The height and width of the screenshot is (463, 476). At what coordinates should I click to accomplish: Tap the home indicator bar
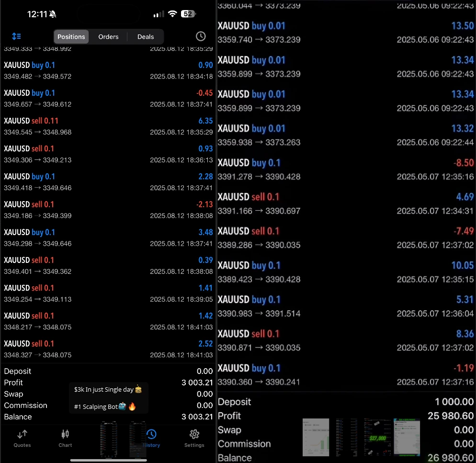pos(108,460)
